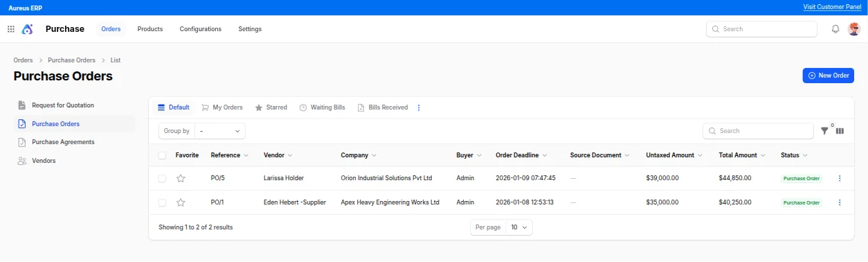Switch to the Default tab

coord(174,107)
